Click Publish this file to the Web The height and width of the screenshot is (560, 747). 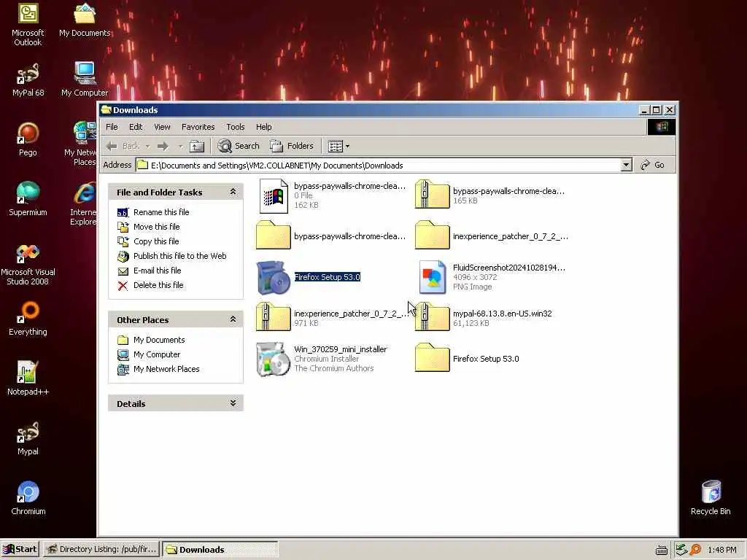coord(180,256)
